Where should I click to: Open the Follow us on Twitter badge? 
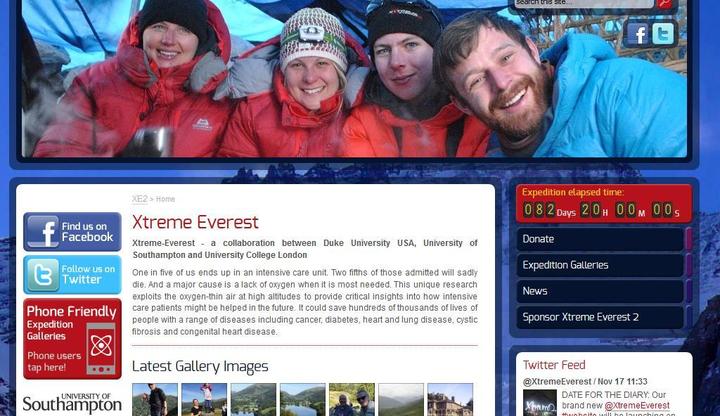(x=73, y=275)
